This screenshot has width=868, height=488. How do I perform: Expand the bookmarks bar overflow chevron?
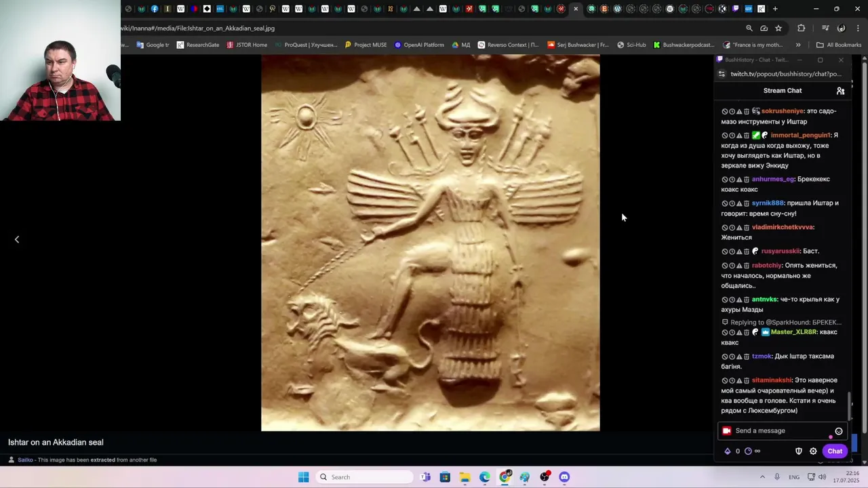coord(798,45)
